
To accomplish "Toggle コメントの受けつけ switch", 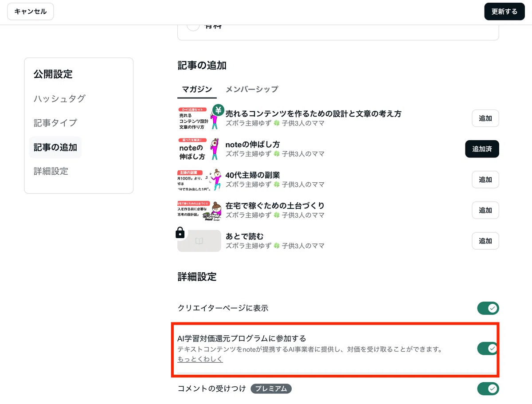I will 488,389.
